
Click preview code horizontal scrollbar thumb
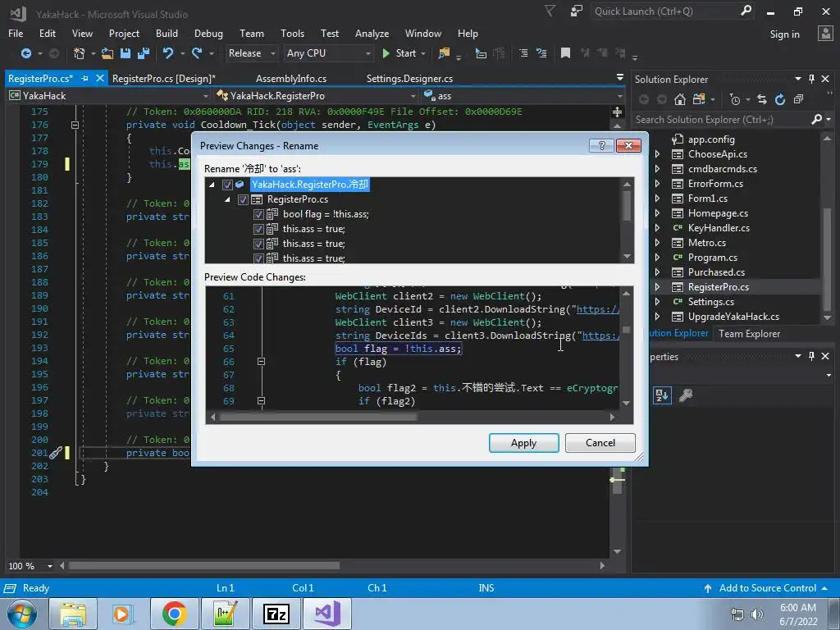[x=318, y=418]
